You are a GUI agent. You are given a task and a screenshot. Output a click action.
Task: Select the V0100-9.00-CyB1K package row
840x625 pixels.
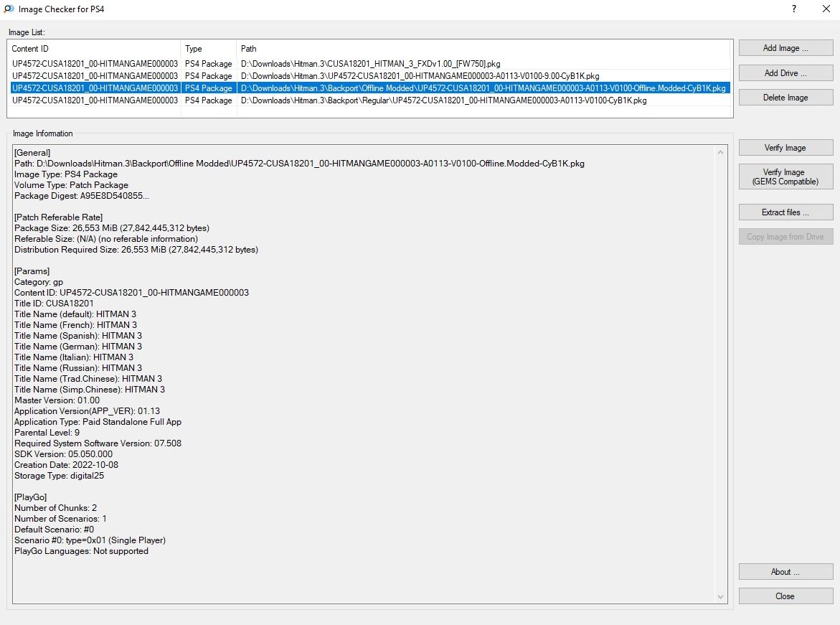[x=420, y=76]
